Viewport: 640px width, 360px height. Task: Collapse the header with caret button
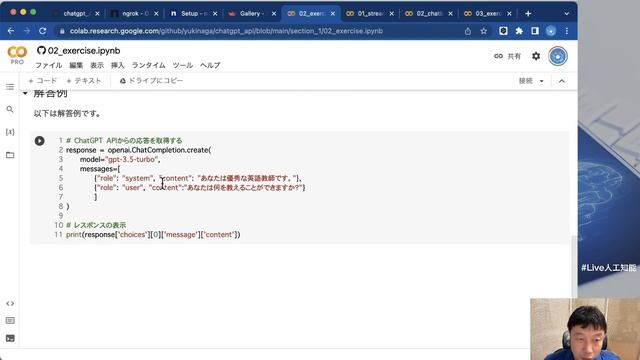click(562, 81)
